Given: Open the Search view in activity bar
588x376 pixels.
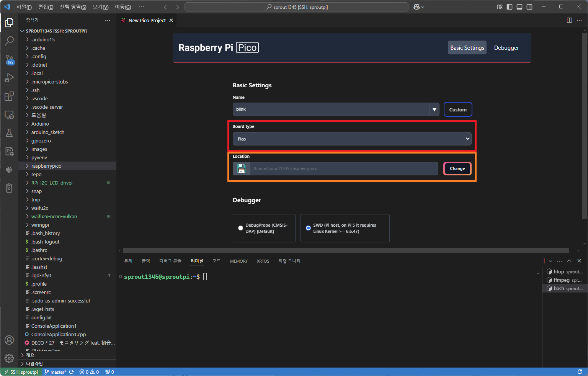Looking at the screenshot, I should click(9, 41).
